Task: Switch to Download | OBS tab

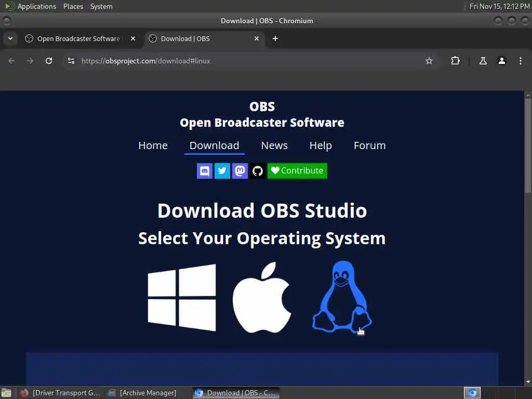Action: tap(205, 38)
